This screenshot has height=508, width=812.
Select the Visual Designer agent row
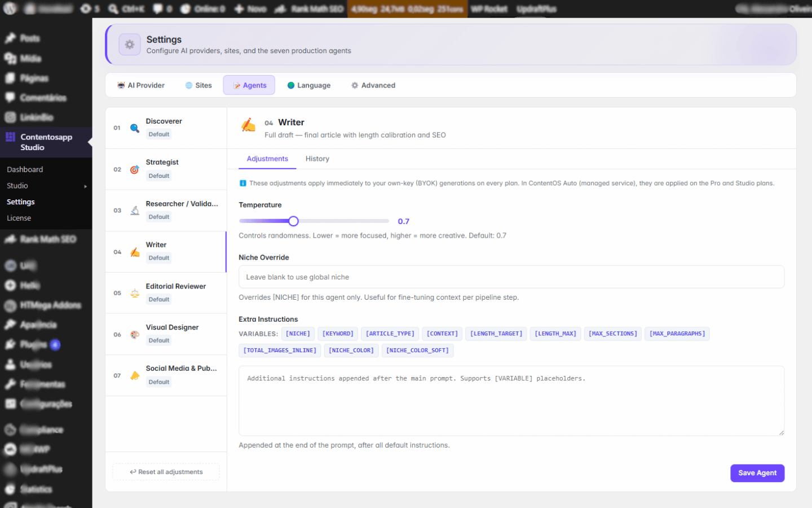(166, 334)
